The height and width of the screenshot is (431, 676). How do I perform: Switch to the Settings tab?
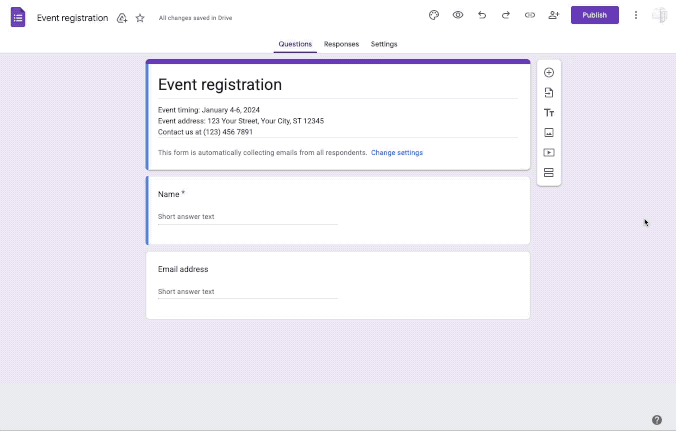pyautogui.click(x=384, y=44)
